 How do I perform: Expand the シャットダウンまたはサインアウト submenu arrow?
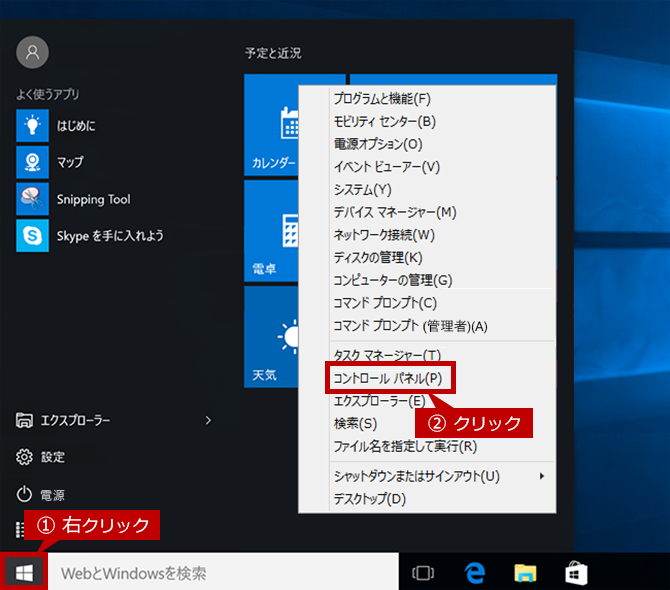pyautogui.click(x=542, y=476)
